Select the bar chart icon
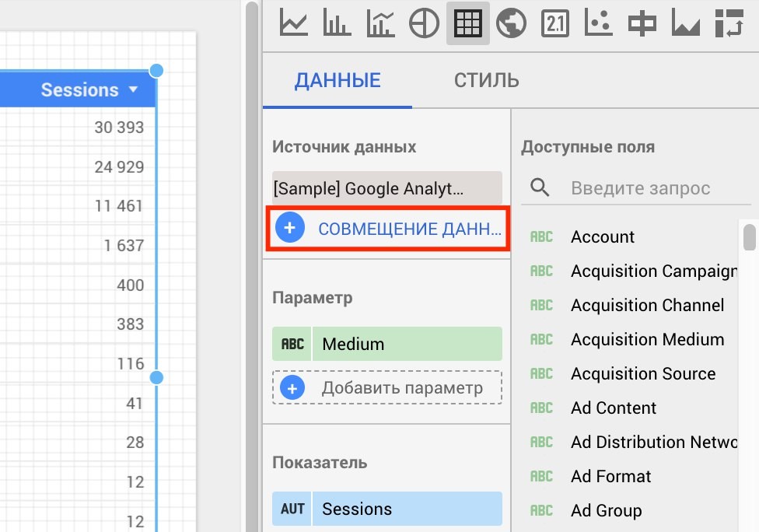This screenshot has width=759, height=532. (x=335, y=23)
